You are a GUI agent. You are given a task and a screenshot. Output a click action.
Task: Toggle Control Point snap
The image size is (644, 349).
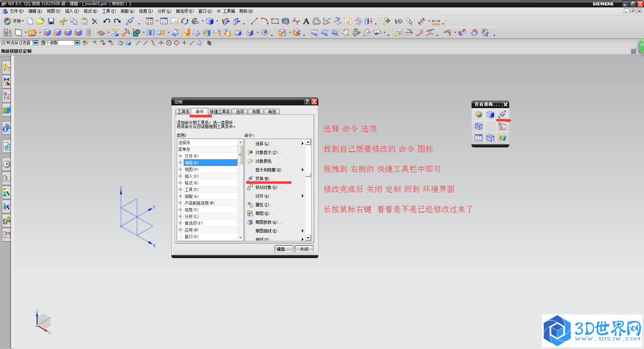[x=153, y=43]
